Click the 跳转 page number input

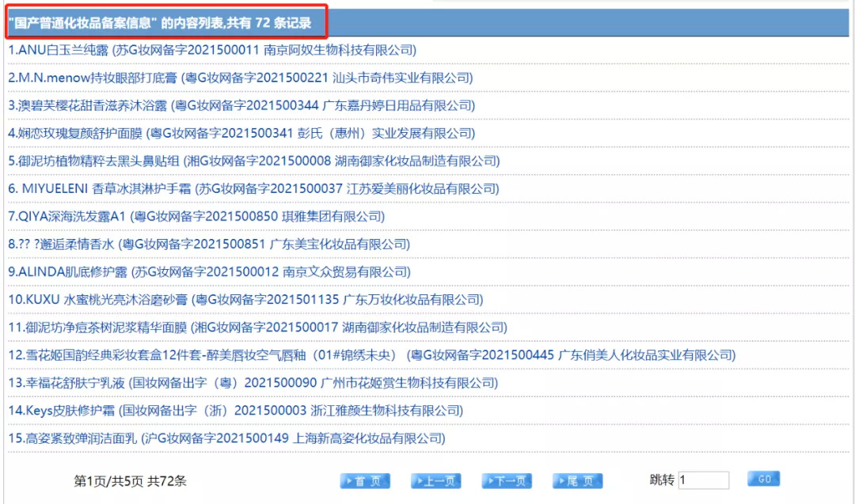(704, 480)
